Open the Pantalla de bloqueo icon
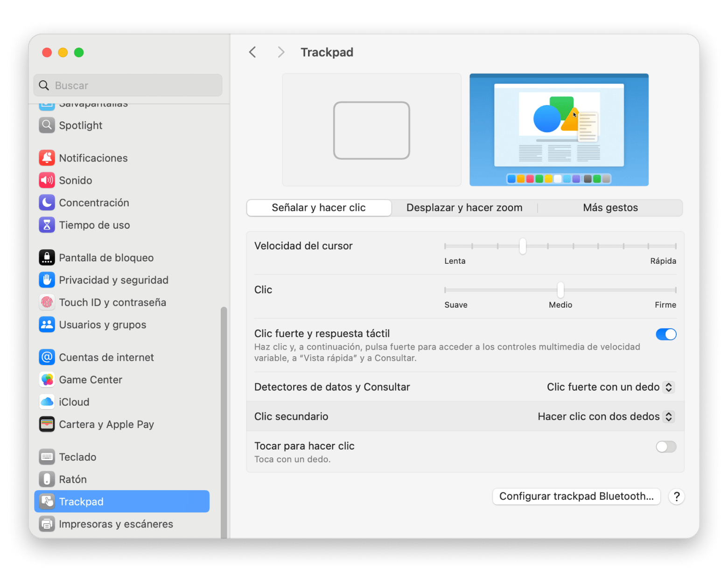The image size is (728, 576). 47,258
